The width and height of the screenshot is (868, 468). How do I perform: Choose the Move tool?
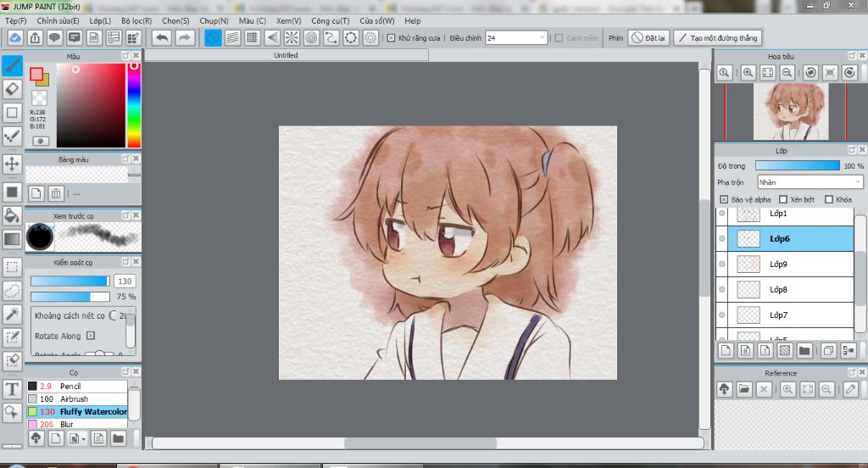point(12,164)
